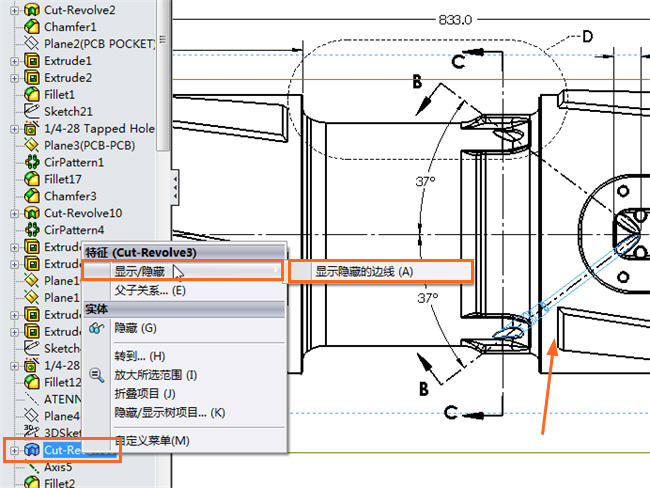Open 隐藏/显示树项目 (K) option
Viewport: 650px width, 488px height.
pos(169,412)
